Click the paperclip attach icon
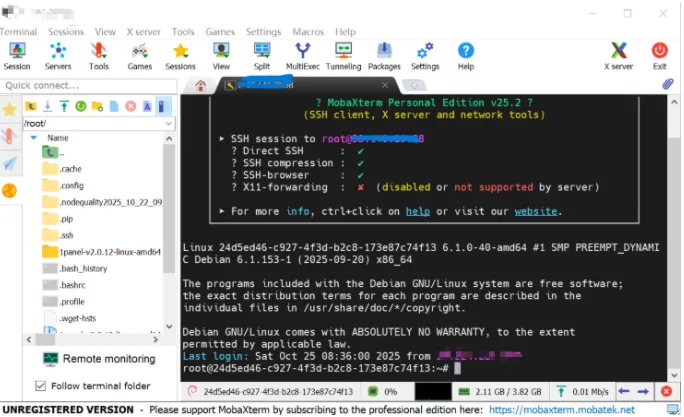Viewport: 684px width, 417px height. coord(668,84)
